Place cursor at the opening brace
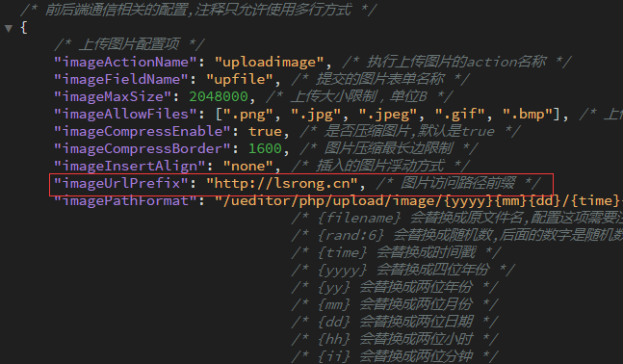623x364 pixels. (24, 27)
